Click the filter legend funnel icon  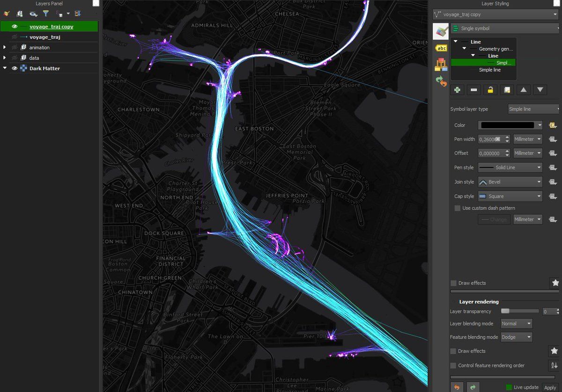click(45, 14)
